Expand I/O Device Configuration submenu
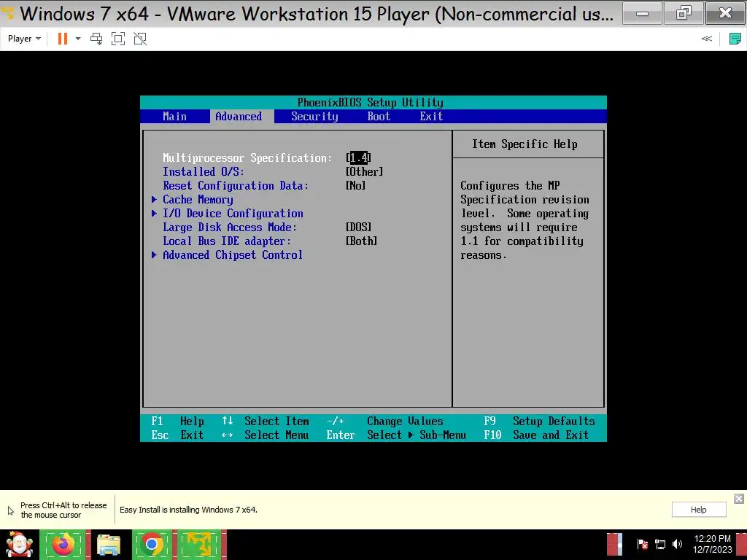Image resolution: width=747 pixels, height=560 pixels. click(x=228, y=214)
